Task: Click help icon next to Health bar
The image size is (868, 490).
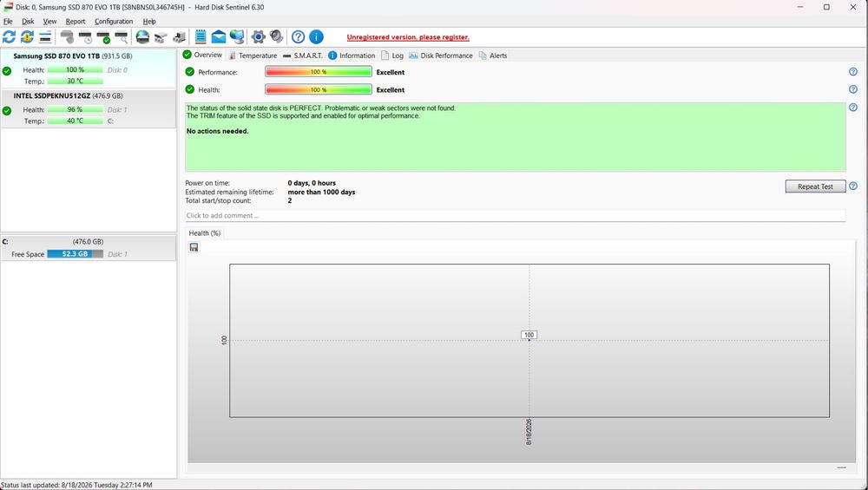Action: coord(853,89)
